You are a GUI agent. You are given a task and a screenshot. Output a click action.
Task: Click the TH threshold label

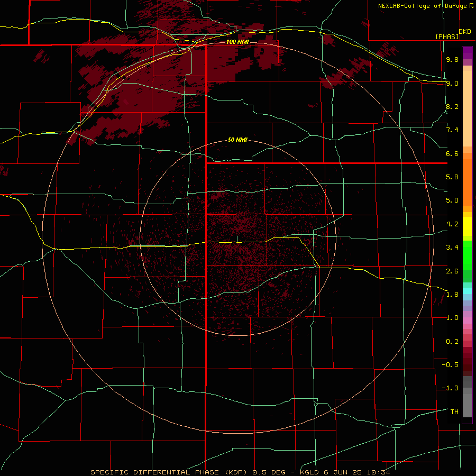click(x=454, y=412)
